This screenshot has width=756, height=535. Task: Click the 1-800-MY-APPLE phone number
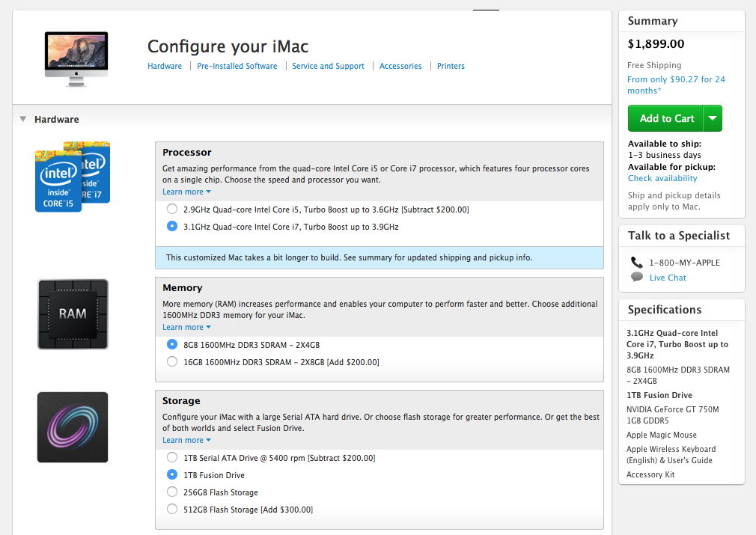pos(685,263)
